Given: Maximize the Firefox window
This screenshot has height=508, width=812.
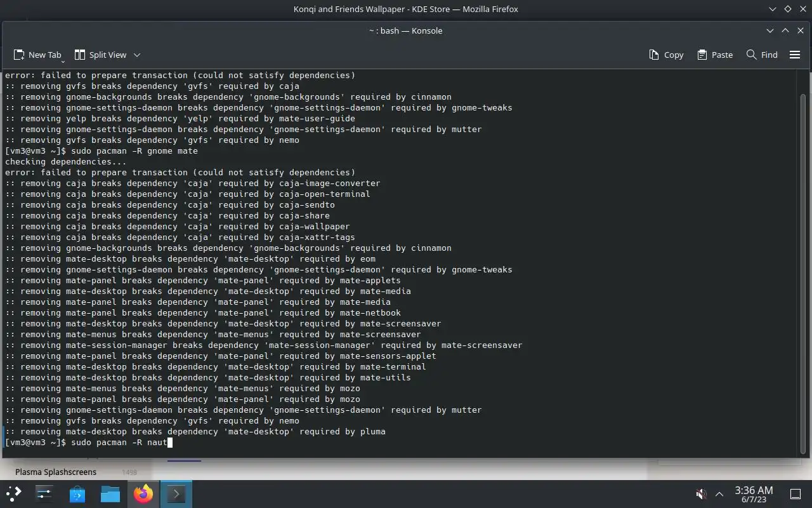Looking at the screenshot, I should 788,9.
